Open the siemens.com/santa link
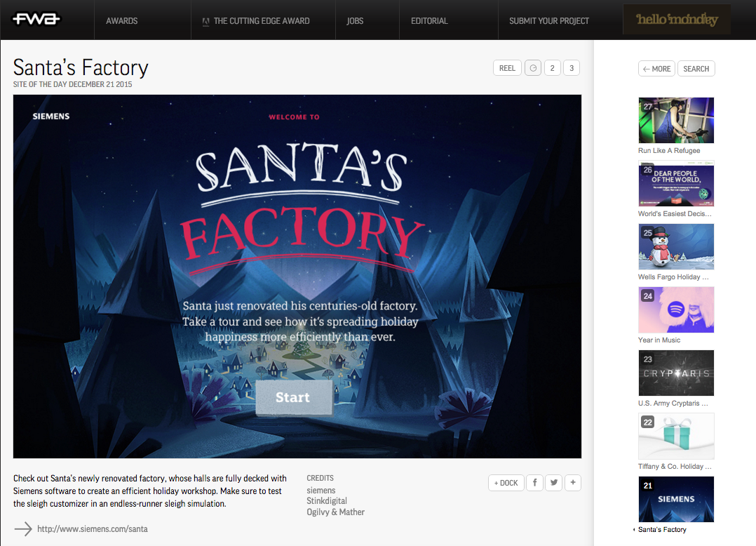This screenshot has height=546, width=756. (93, 528)
